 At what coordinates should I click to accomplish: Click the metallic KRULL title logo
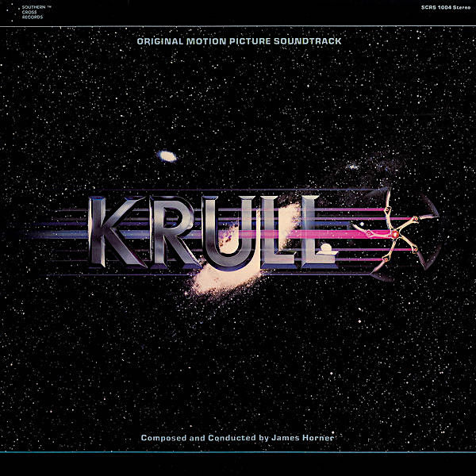[x=213, y=232]
